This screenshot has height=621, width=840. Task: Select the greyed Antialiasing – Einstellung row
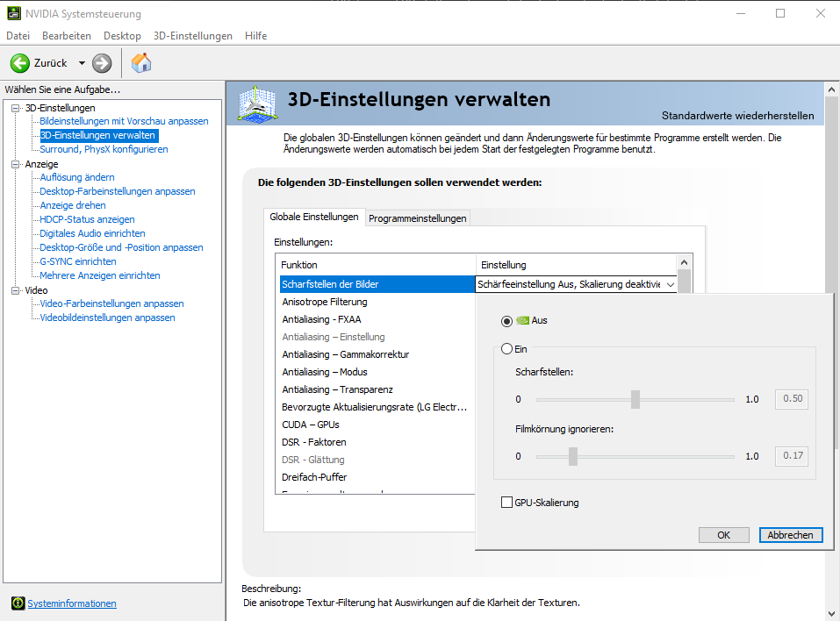pos(377,338)
